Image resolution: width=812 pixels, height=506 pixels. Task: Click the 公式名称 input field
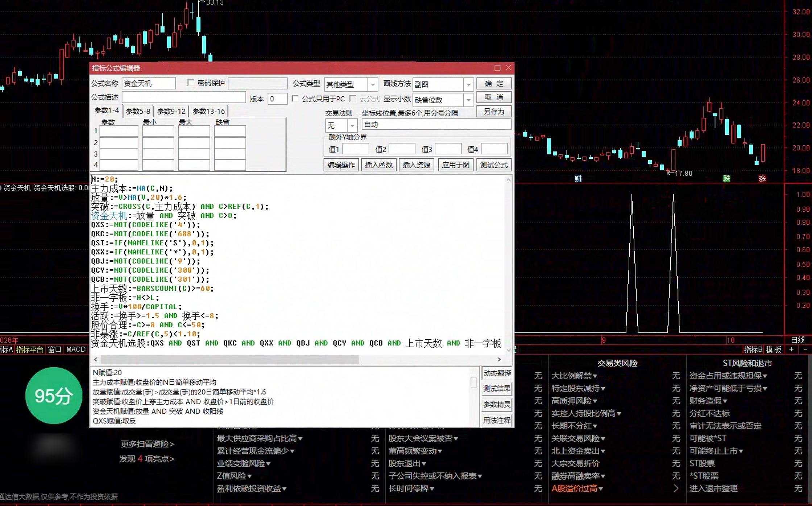click(149, 83)
